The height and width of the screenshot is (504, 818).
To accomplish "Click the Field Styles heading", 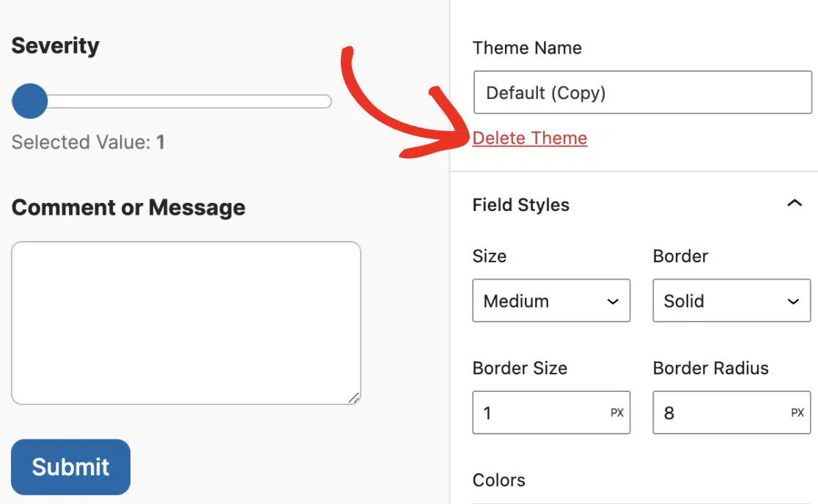I will pos(520,205).
